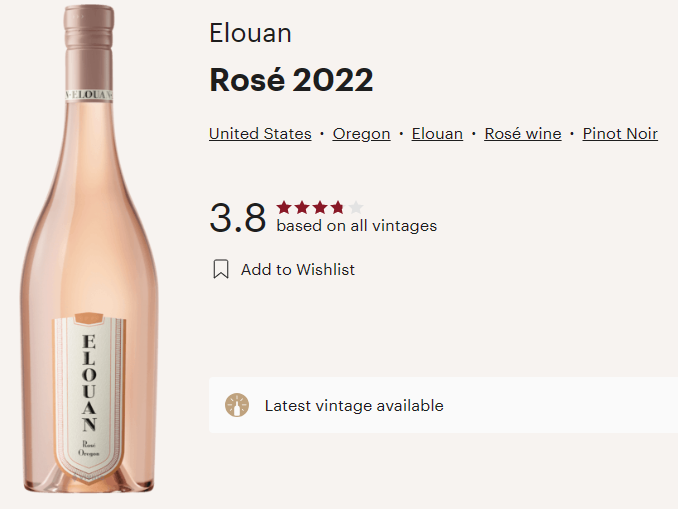Viewport: 678px width, 509px height.
Task: Click the Elouan winery name heading
Action: coord(250,33)
